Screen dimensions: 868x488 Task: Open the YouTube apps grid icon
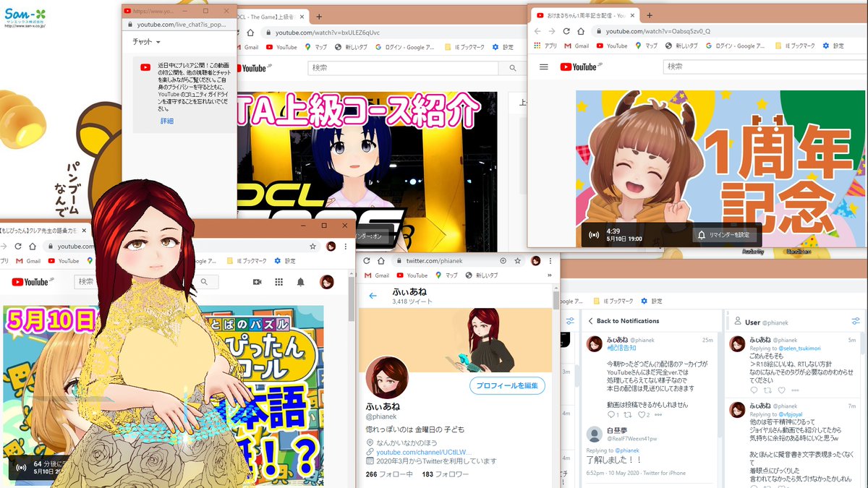(279, 282)
